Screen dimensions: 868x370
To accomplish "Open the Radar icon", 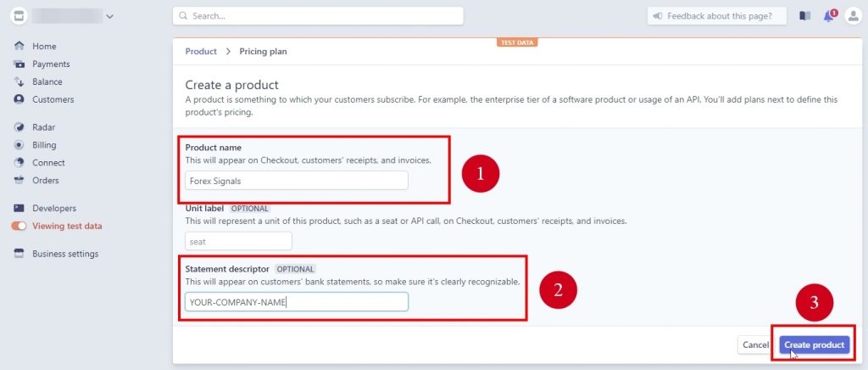I will (19, 127).
